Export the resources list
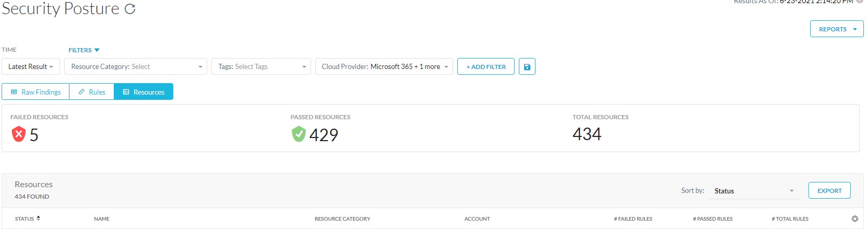This screenshot has width=868, height=229. click(829, 190)
